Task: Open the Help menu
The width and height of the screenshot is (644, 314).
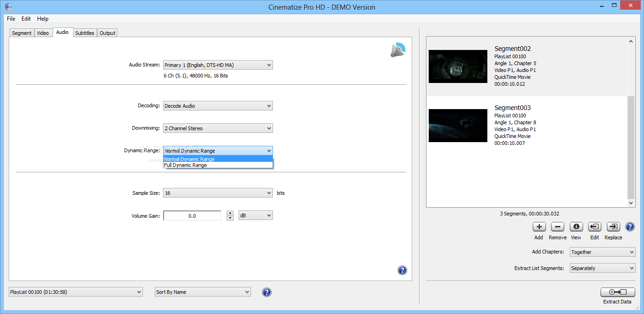Action: pyautogui.click(x=43, y=19)
